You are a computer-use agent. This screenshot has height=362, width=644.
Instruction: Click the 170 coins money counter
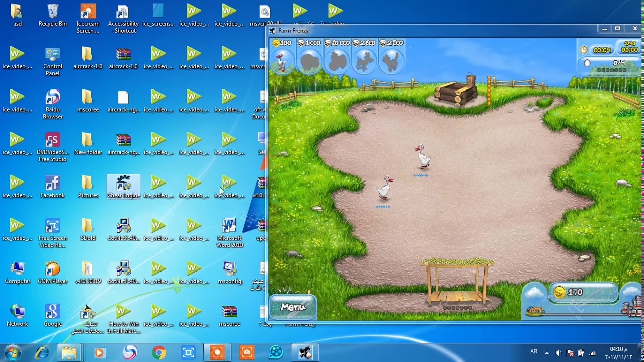(x=584, y=292)
